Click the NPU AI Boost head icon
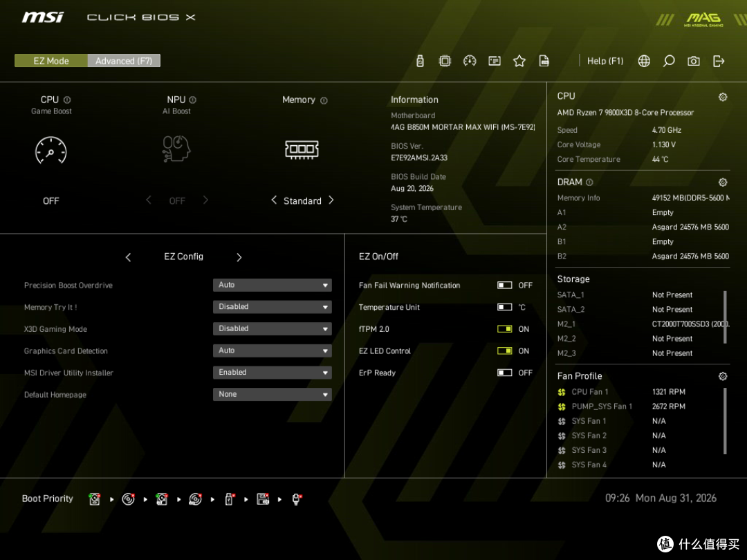747x560 pixels. [176, 149]
